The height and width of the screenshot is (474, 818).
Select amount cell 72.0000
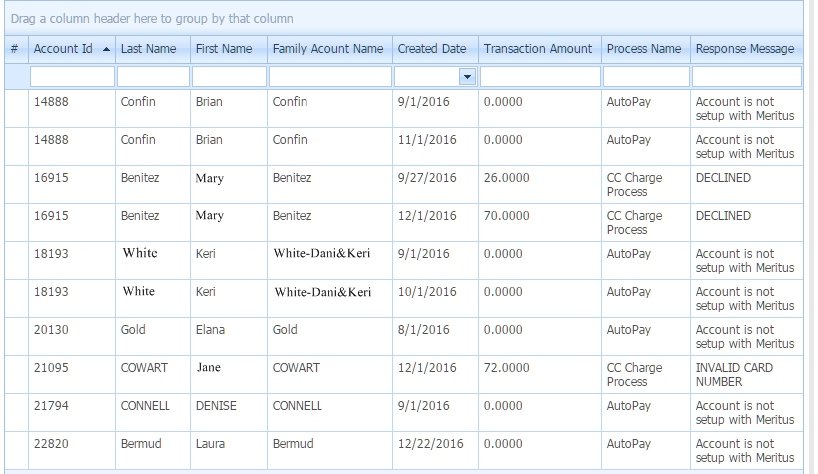(x=540, y=375)
